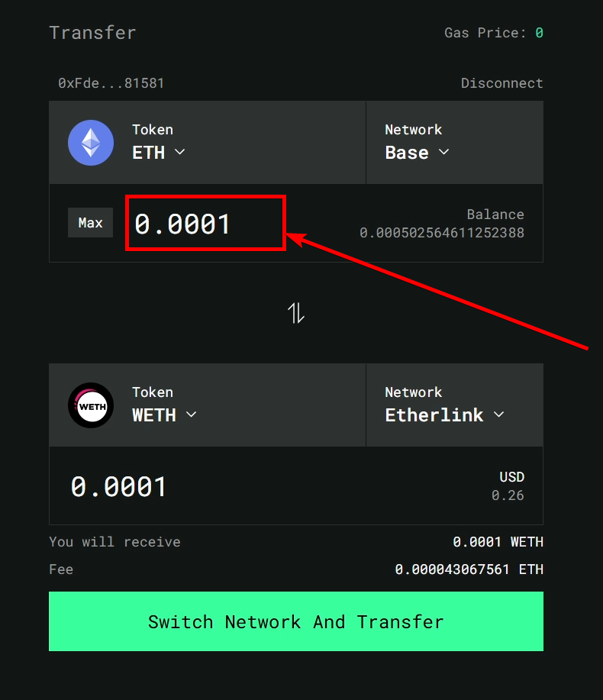
Task: Swap source and destination with arrows icon
Action: (x=296, y=313)
